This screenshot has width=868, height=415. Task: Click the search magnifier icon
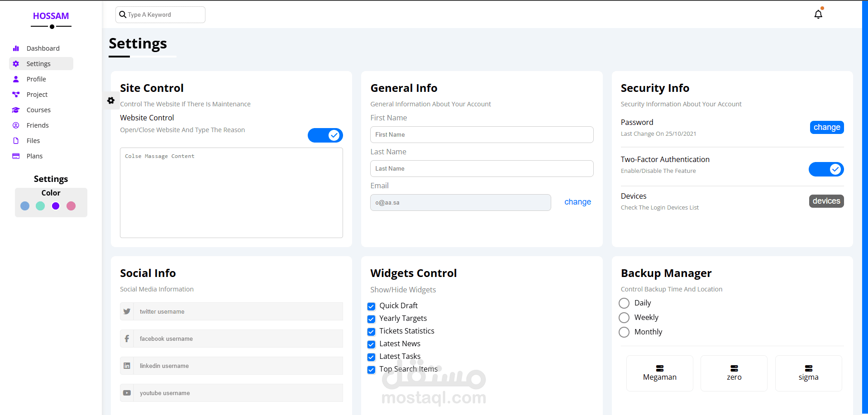point(123,14)
